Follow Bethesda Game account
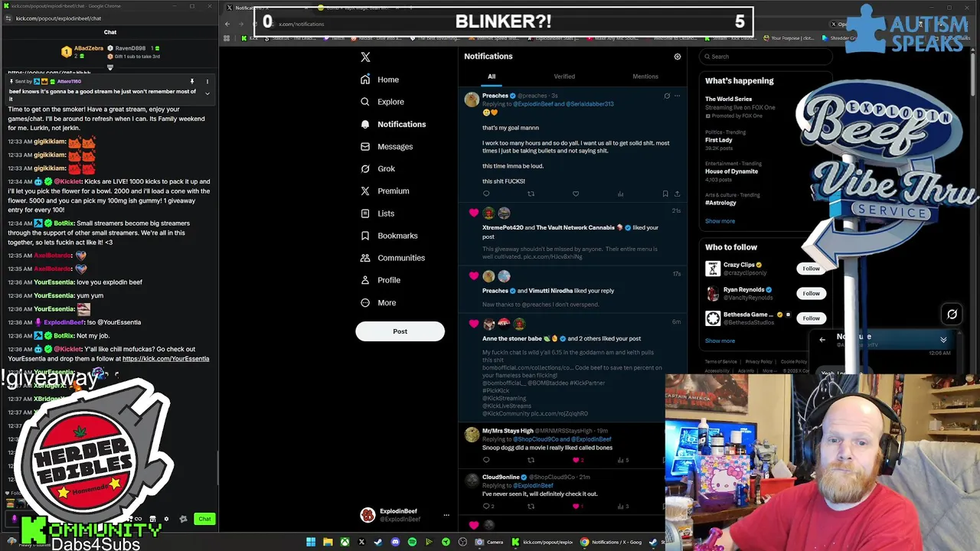Image resolution: width=980 pixels, height=551 pixels. pos(811,318)
